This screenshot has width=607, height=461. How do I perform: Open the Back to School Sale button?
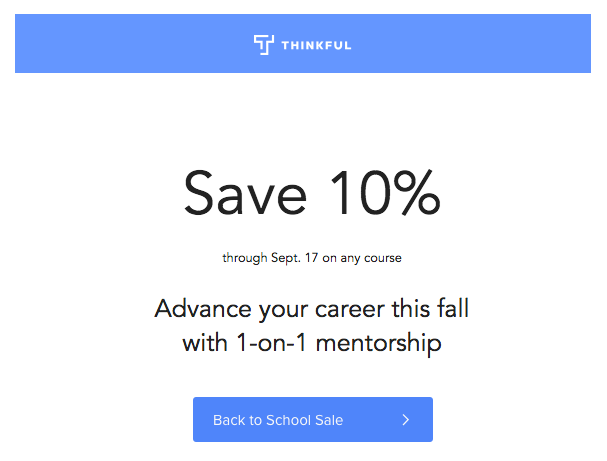(313, 419)
